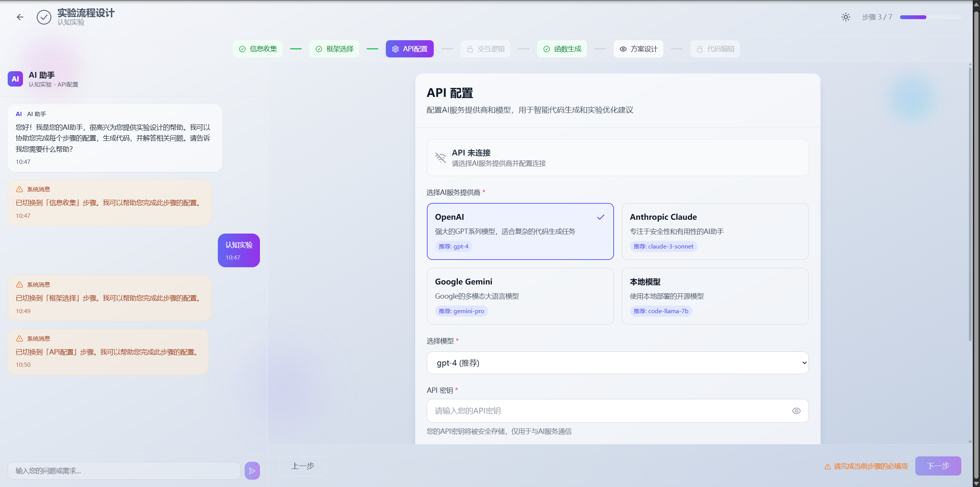This screenshot has width=980, height=487.
Task: Click the 您的API密钥将被安全存储 hint text
Action: (499, 431)
